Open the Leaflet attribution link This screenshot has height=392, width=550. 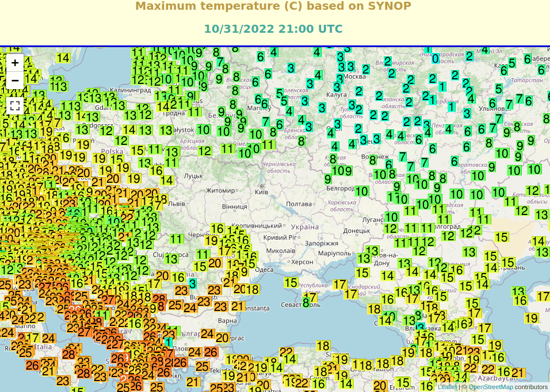point(447,387)
